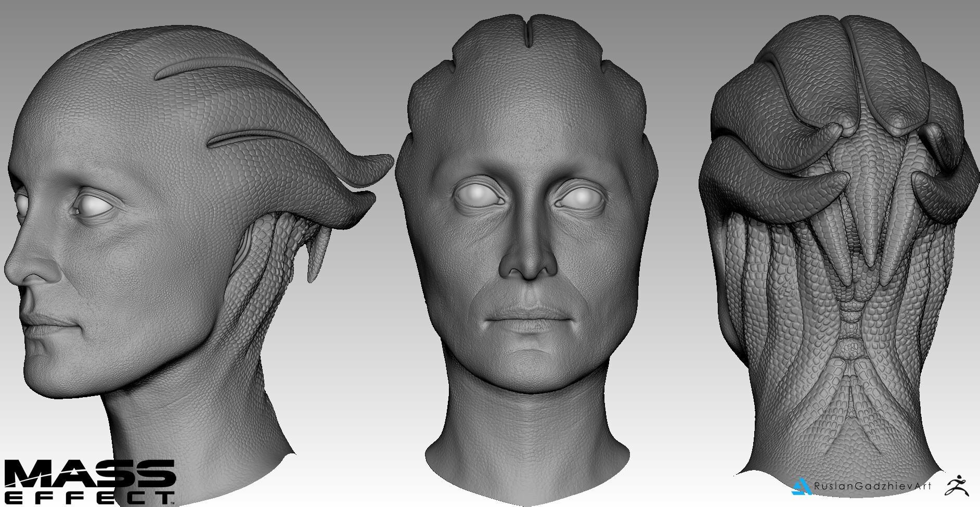Screen dimensions: 980x507
Task: Click the trademark symbol after EFFECT
Action: (173, 503)
